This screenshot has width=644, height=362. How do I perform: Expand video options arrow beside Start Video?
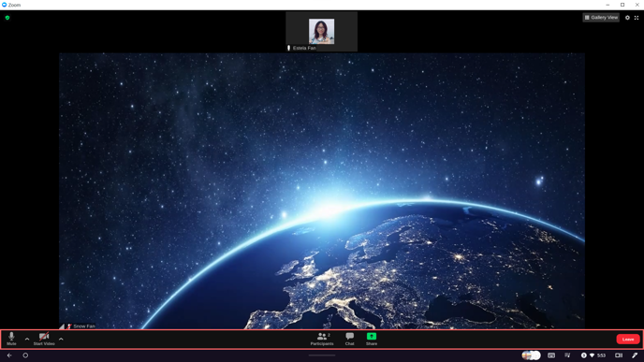(x=61, y=339)
